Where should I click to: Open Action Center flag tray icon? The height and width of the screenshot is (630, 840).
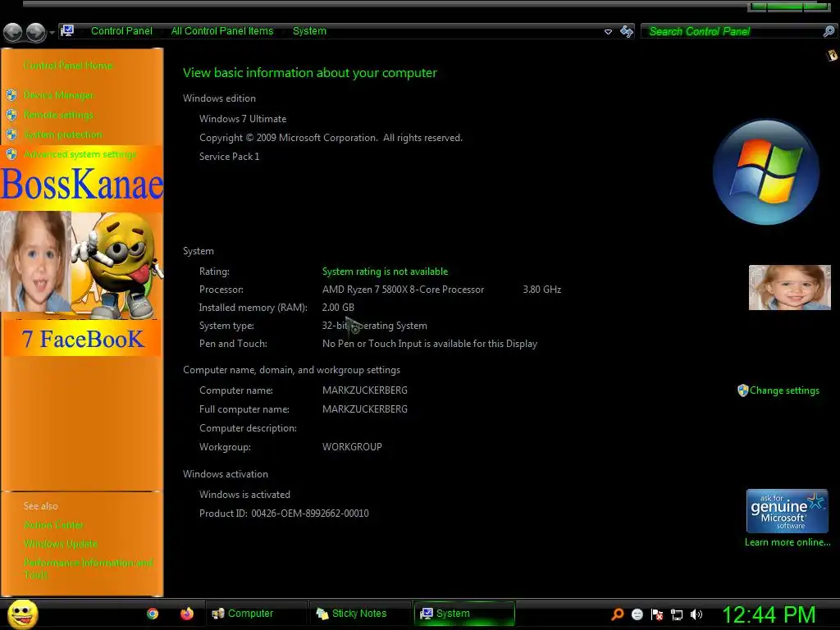tap(657, 614)
